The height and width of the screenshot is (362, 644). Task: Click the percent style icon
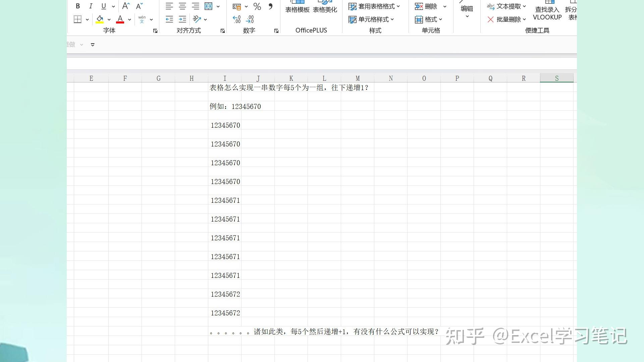(x=257, y=6)
